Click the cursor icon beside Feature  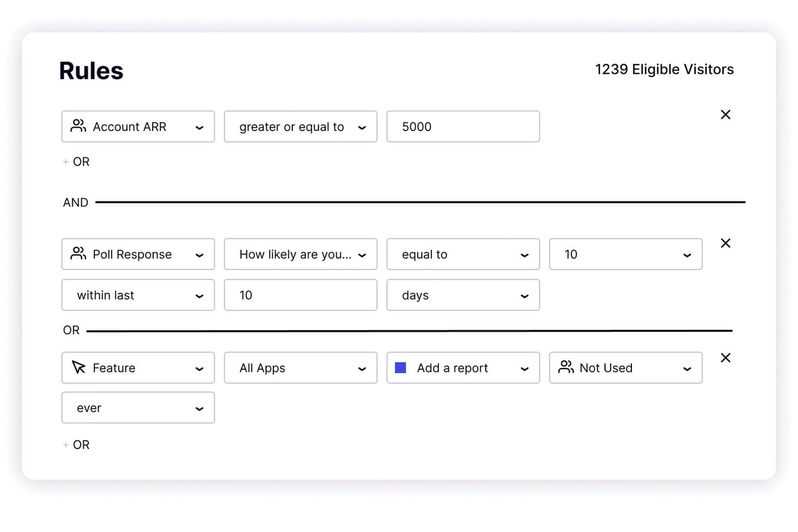79,368
